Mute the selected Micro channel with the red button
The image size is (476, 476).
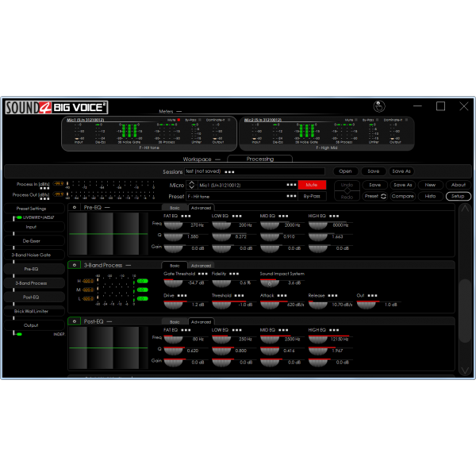coord(312,185)
